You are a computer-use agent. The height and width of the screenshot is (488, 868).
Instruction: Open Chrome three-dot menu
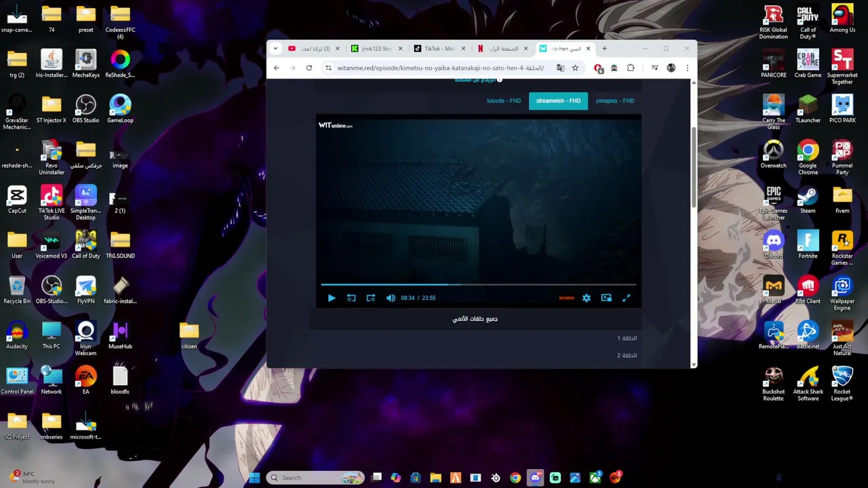687,68
